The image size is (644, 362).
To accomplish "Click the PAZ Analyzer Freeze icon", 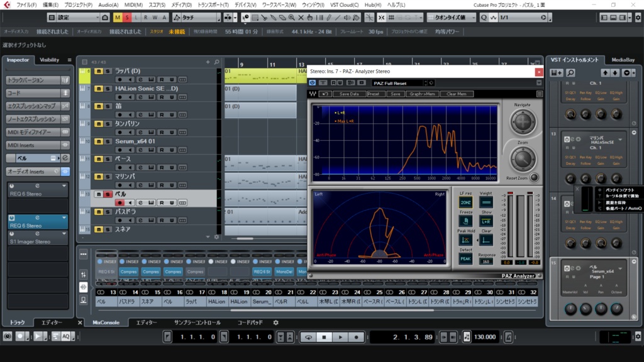I will click(x=465, y=221).
